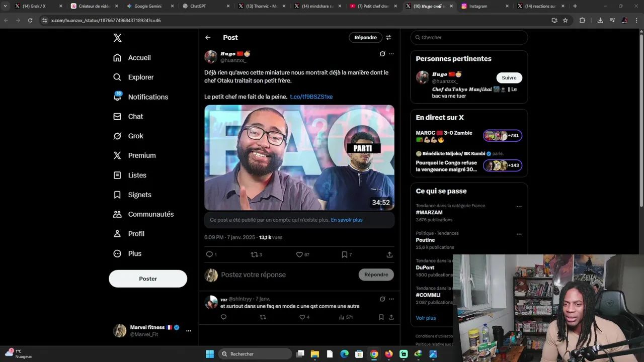View analytics of shintryy's comment, 571
The height and width of the screenshot is (362, 644).
pos(346,317)
